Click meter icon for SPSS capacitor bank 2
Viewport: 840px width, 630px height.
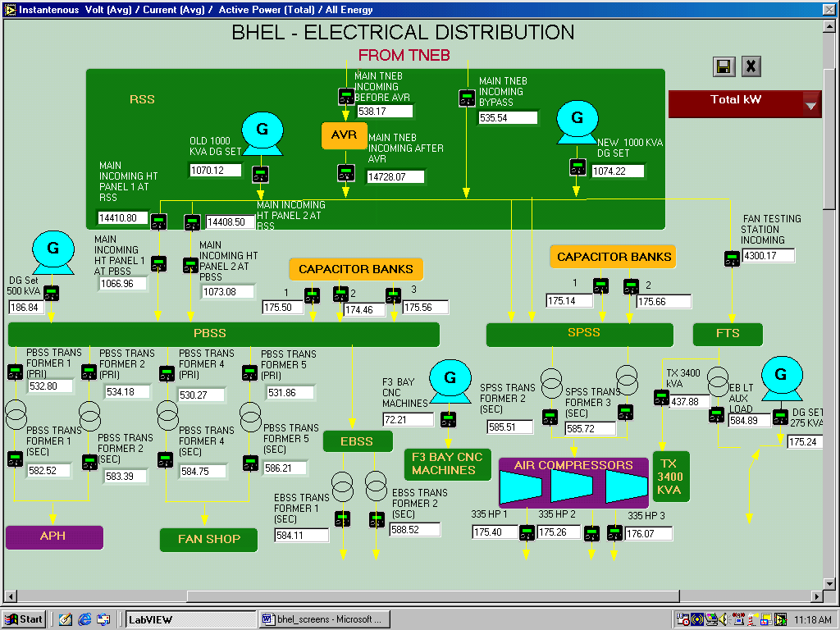coord(631,286)
